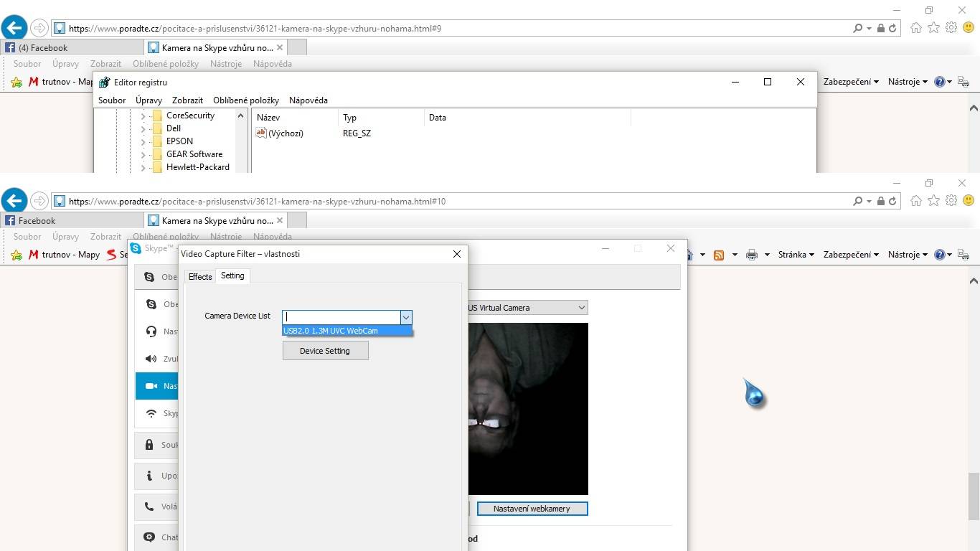Click the upside-down webcam preview image

coord(528,409)
